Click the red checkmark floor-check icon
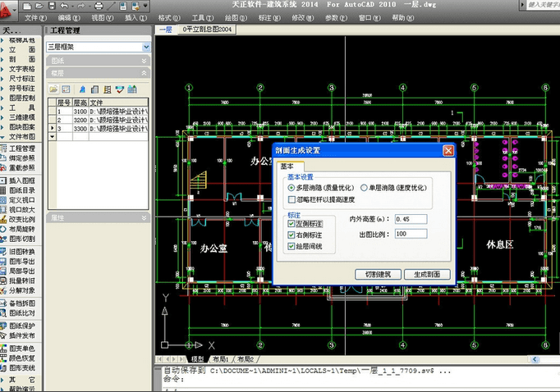The image size is (560, 392). point(119,89)
